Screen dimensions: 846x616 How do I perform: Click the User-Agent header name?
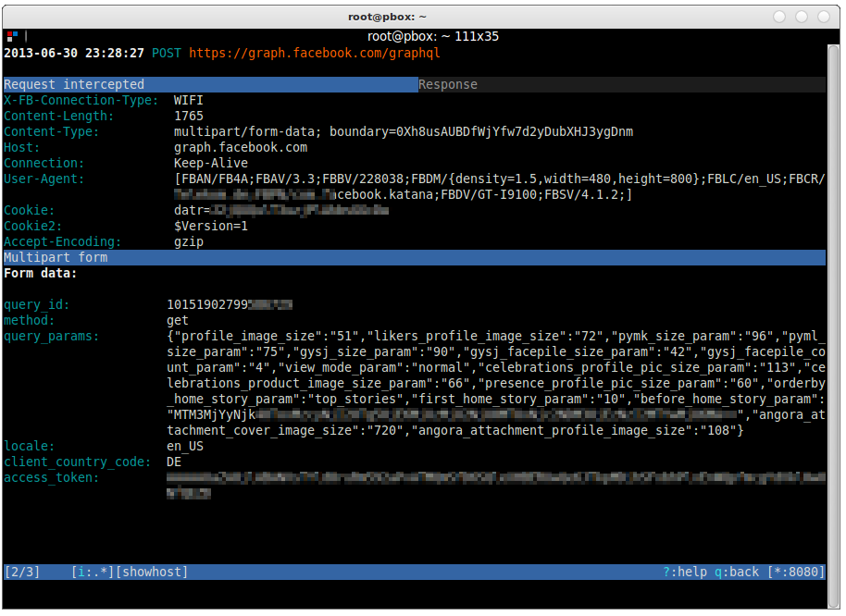pos(44,179)
